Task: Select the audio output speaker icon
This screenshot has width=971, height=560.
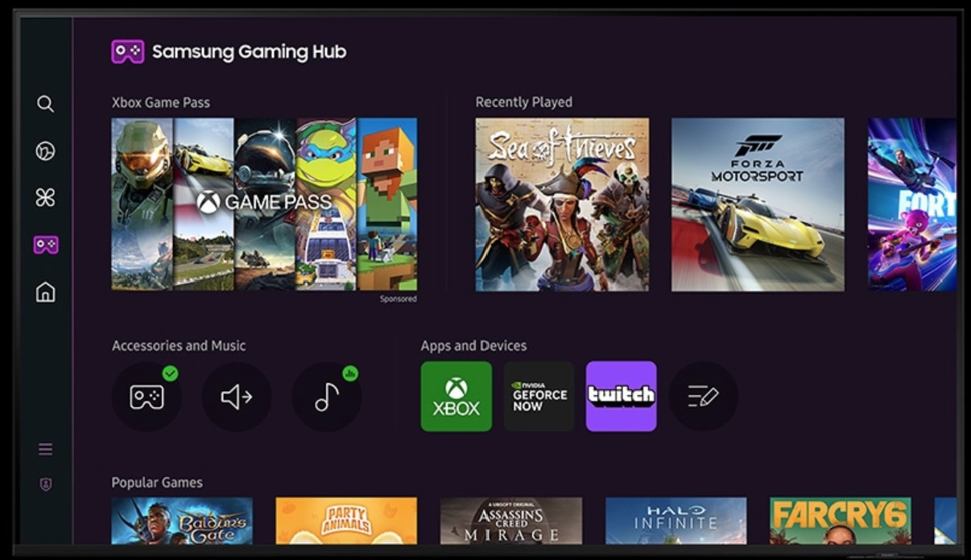Action: click(x=237, y=397)
